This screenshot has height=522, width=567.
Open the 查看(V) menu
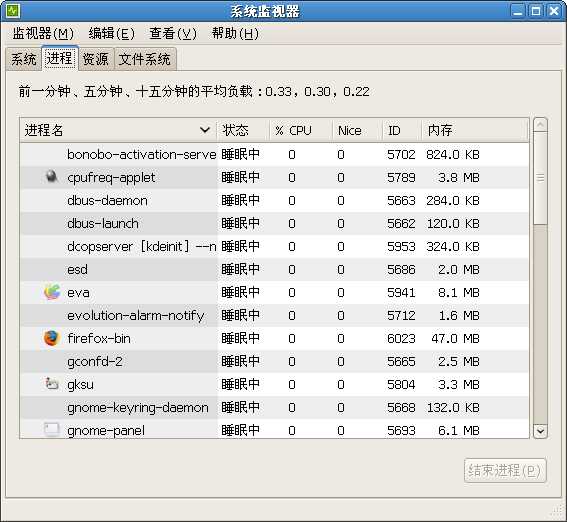pos(173,34)
